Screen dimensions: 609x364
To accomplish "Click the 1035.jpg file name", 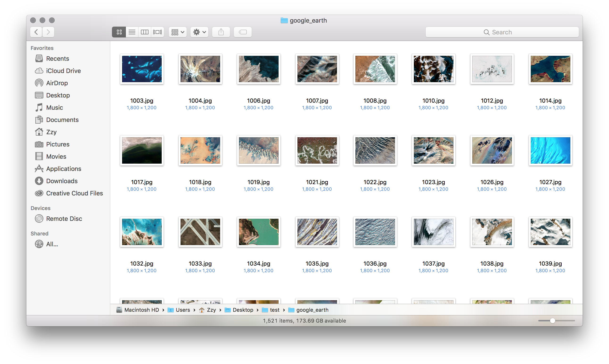I will [317, 264].
